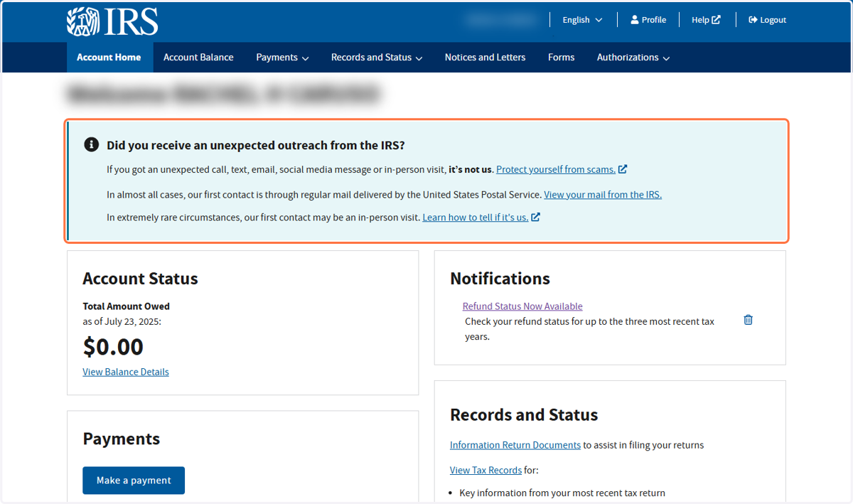Screen dimensions: 853x504
Task: Click the Records and Status card heading
Action: click(x=524, y=415)
